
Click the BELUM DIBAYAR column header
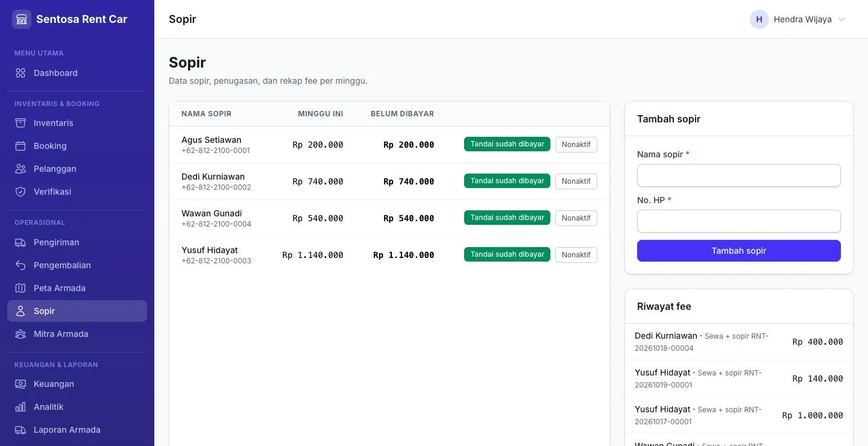click(402, 114)
